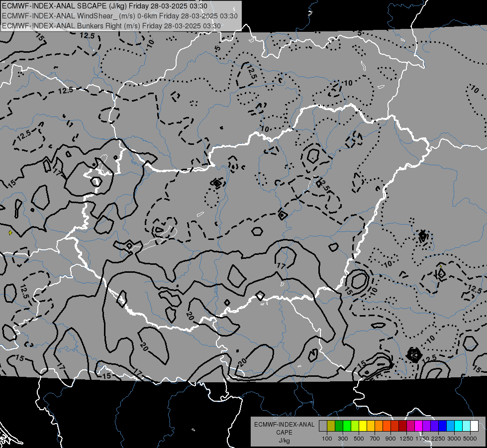Choose the bright green swatch after 300
487x448 pixels.
pyautogui.click(x=347, y=426)
